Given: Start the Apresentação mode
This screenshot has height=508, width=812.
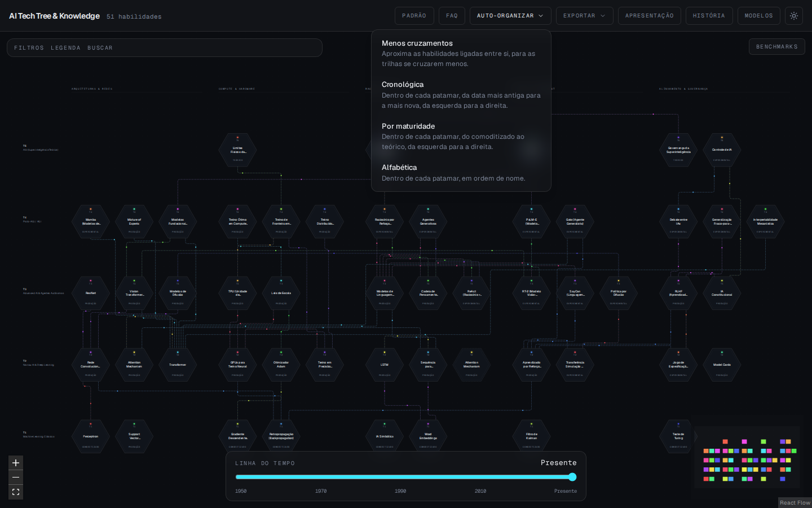Looking at the screenshot, I should click(x=650, y=16).
